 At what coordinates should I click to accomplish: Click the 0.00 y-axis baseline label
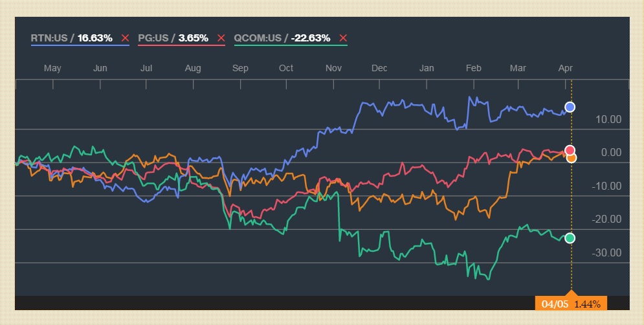coord(611,153)
